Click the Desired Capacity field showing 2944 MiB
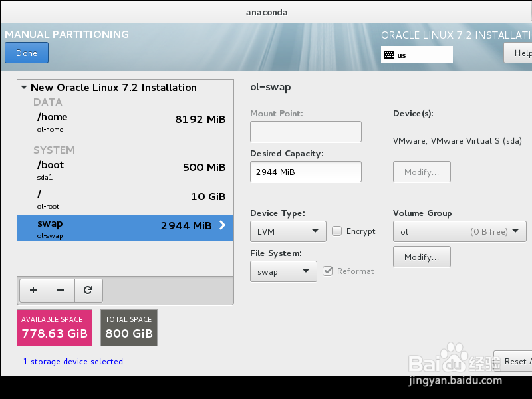 point(306,172)
